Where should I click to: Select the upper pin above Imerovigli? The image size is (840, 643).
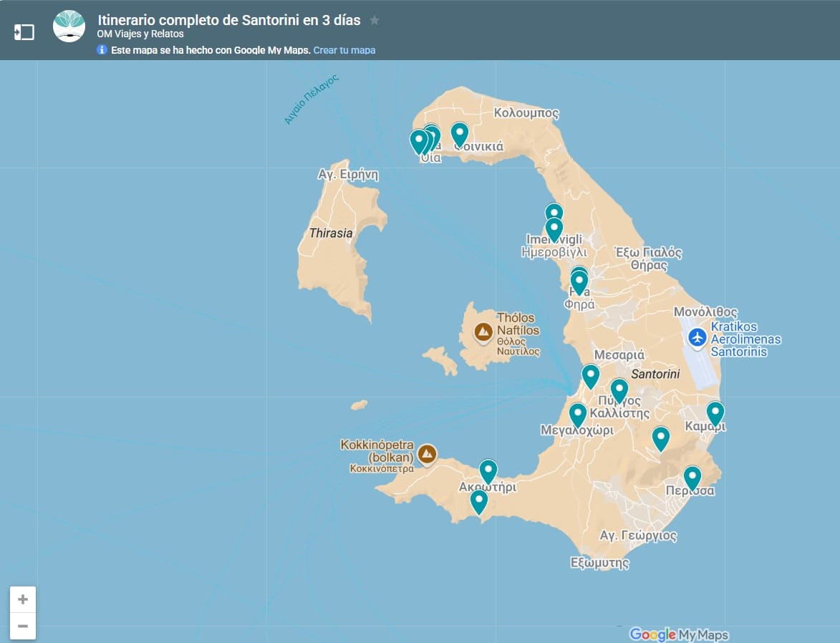coord(554,211)
